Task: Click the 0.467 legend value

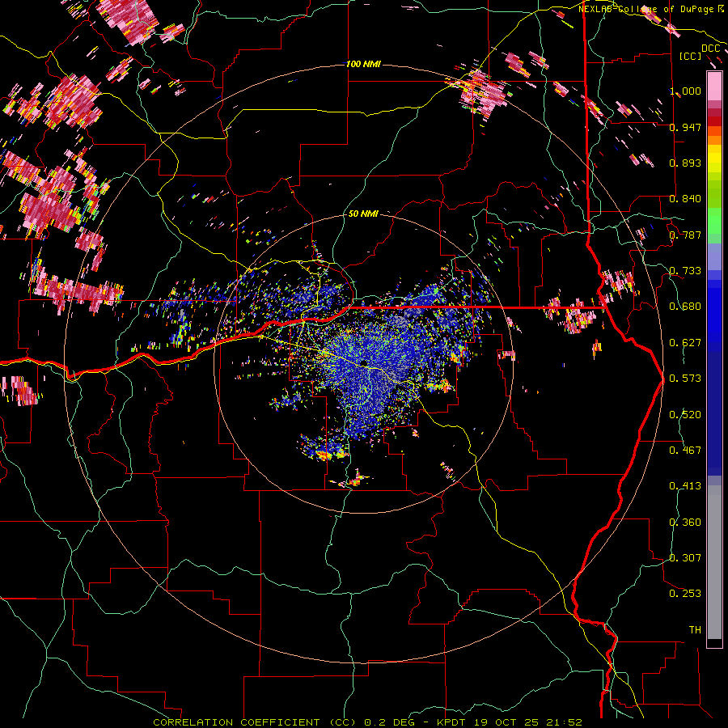Action: (x=685, y=451)
